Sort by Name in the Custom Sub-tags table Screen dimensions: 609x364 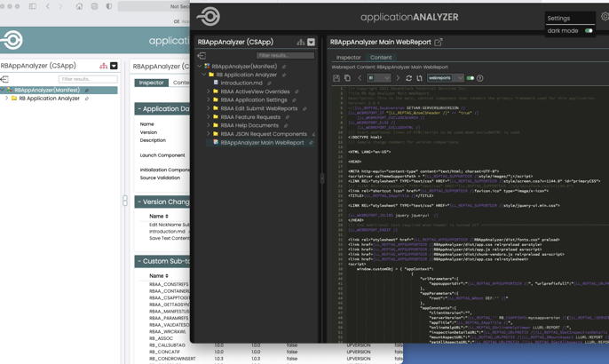[x=158, y=276]
